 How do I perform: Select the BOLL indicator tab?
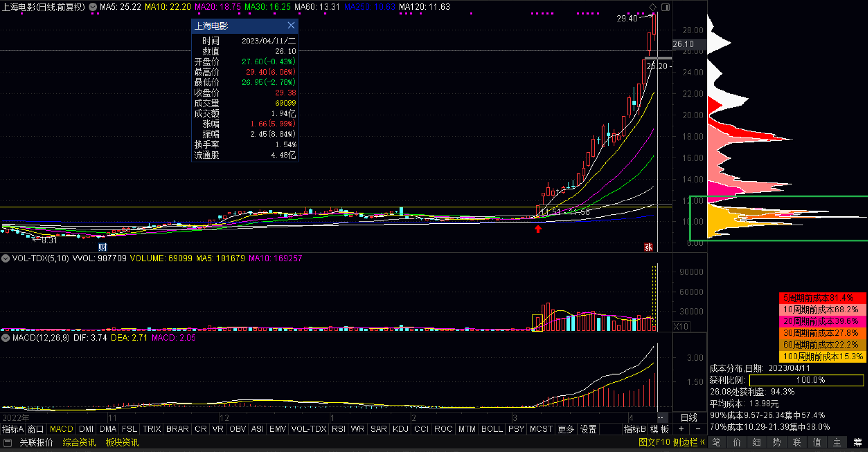tap(492, 429)
